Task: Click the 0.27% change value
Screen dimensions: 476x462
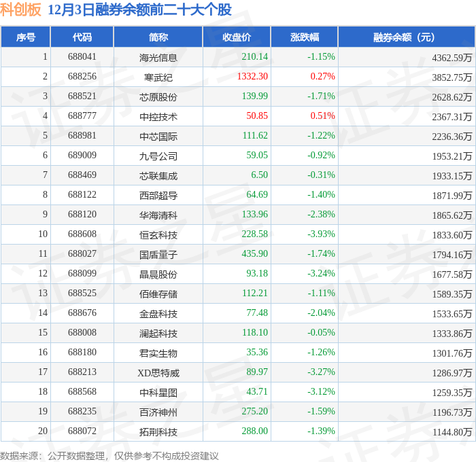Action: (322, 77)
